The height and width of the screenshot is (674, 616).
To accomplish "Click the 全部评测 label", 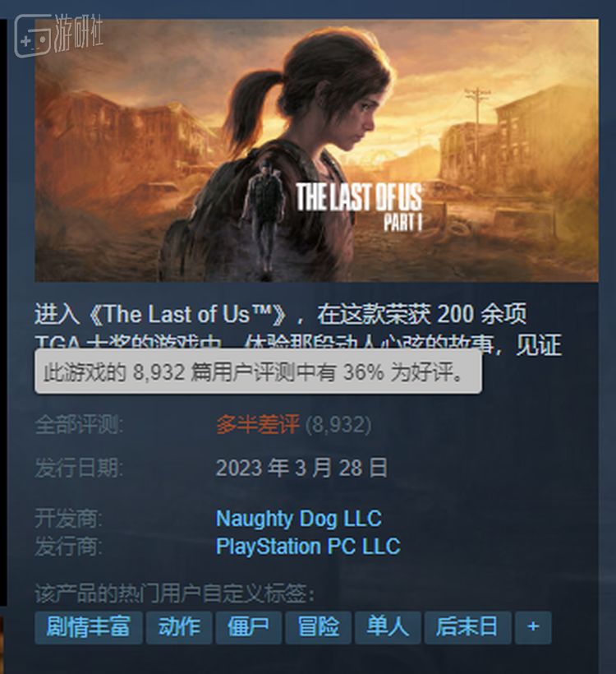I will (79, 425).
